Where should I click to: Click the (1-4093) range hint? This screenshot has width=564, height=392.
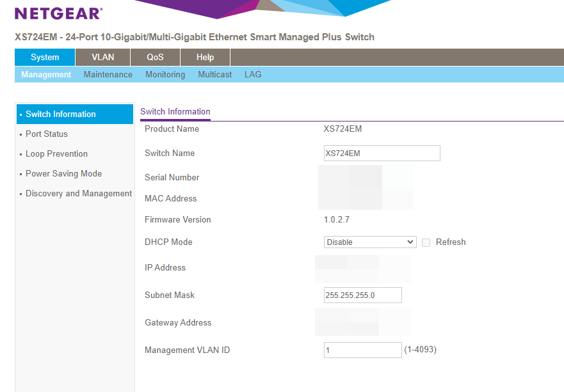[420, 350]
